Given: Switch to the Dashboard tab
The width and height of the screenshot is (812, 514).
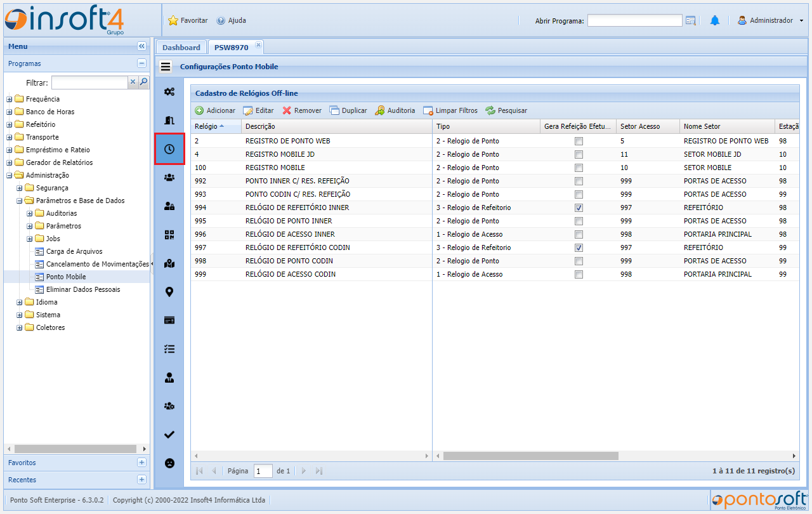Looking at the screenshot, I should pyautogui.click(x=181, y=48).
